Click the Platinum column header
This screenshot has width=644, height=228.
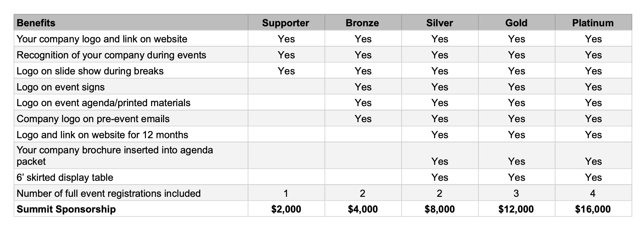(593, 23)
